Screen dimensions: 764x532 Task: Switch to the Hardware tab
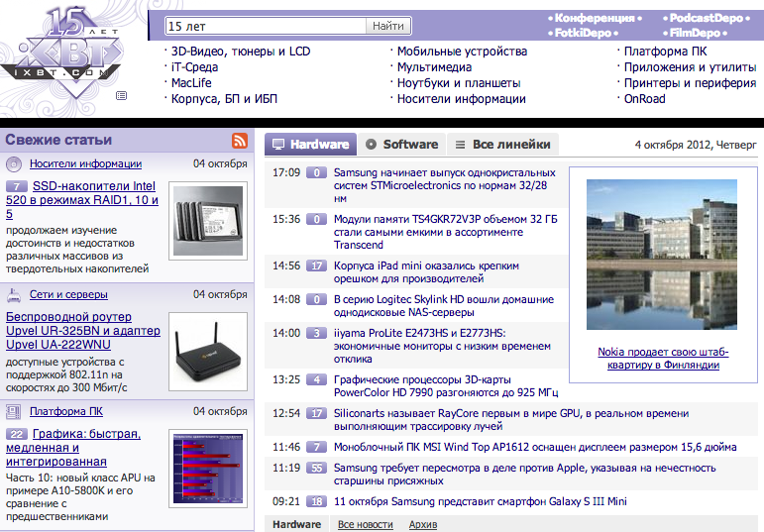311,145
